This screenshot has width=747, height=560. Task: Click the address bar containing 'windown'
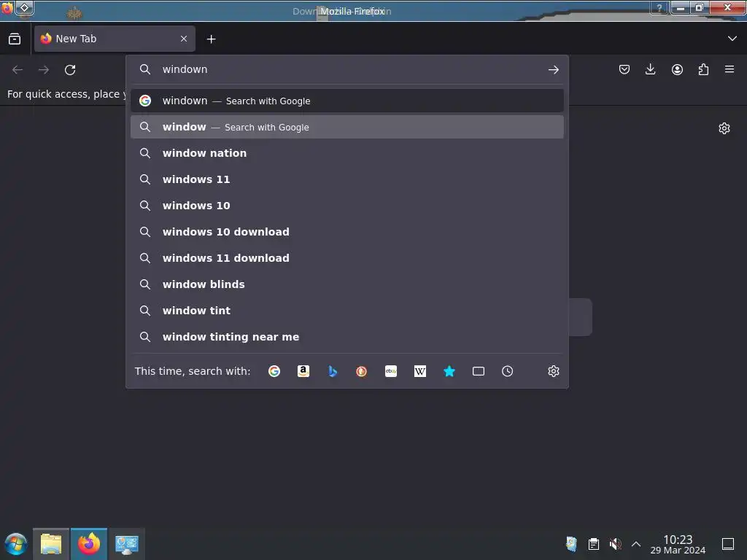coord(347,69)
